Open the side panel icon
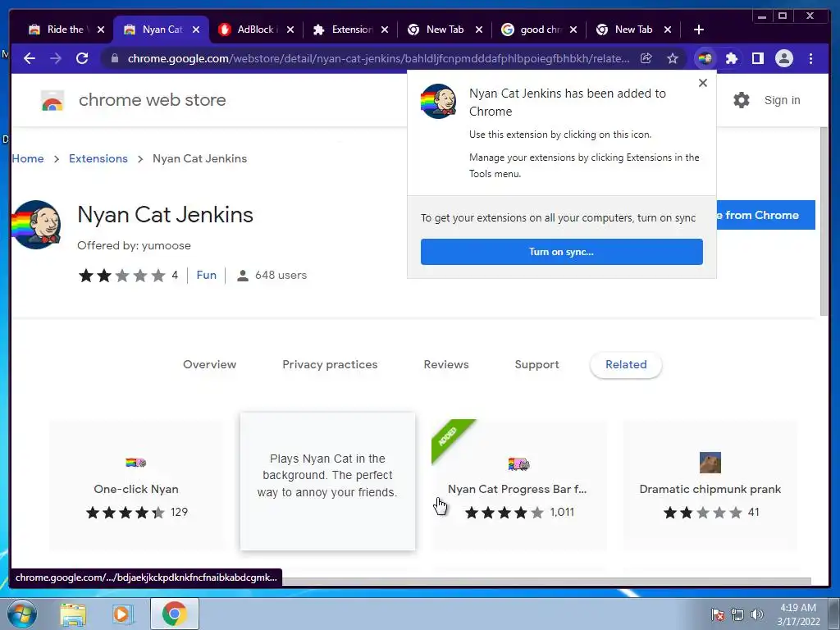Image resolution: width=840 pixels, height=630 pixels. point(757,58)
